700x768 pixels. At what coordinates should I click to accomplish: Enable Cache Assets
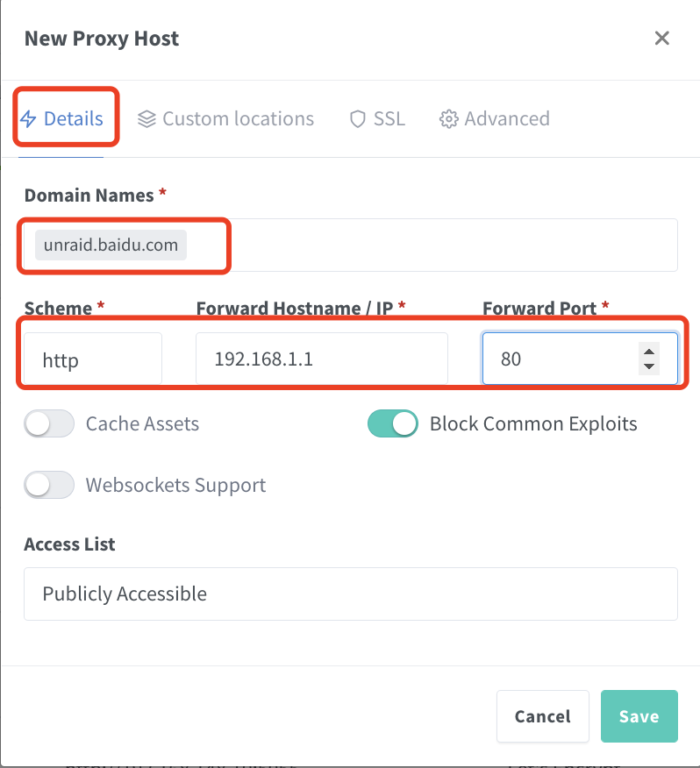48,423
